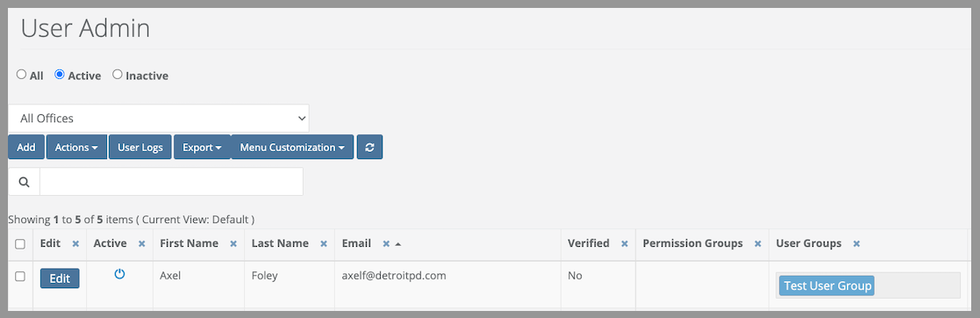This screenshot has height=318, width=980.
Task: Open User Logs
Action: tap(140, 147)
